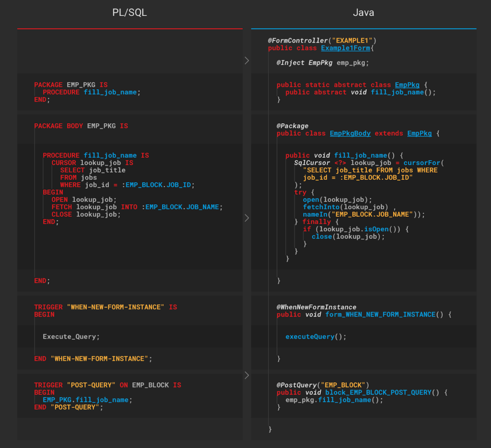The height and width of the screenshot is (448, 491).
Task: Click the @FormController("EXAMPLE1") annotation
Action: pyautogui.click(x=322, y=41)
